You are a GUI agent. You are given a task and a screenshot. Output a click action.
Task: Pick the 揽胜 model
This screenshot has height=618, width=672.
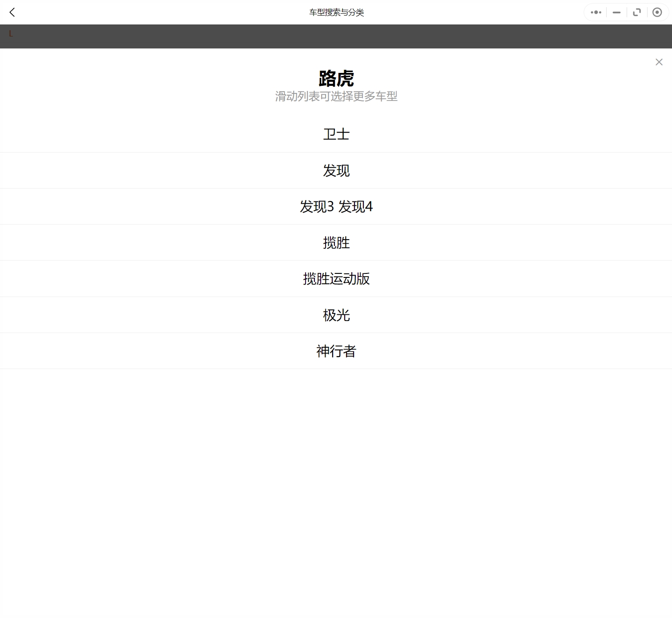pyautogui.click(x=336, y=243)
